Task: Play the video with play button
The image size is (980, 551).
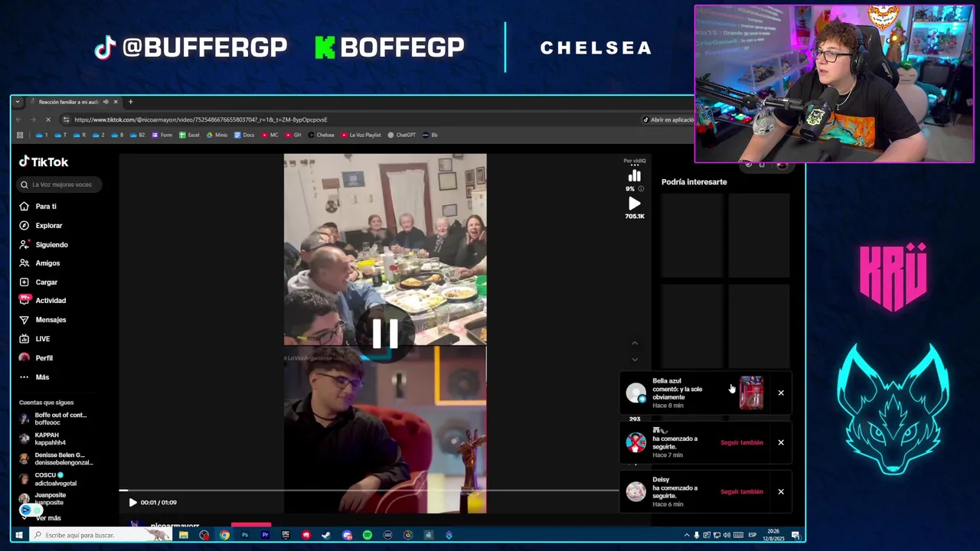Action: (132, 503)
